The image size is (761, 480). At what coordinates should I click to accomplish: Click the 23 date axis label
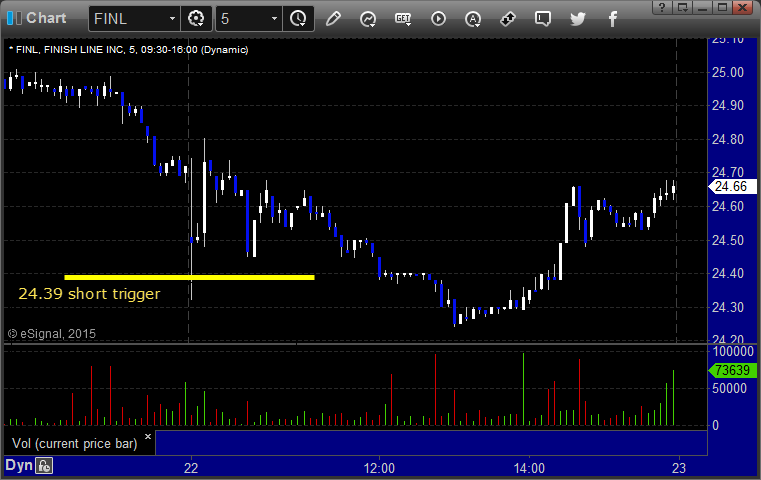click(x=679, y=468)
